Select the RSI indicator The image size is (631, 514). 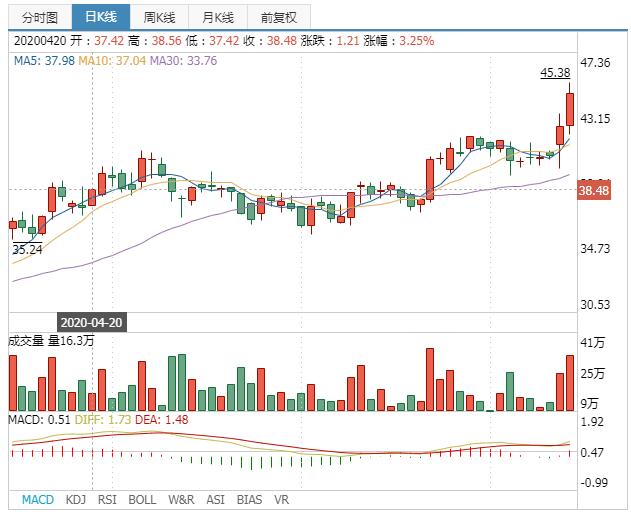tap(107, 500)
